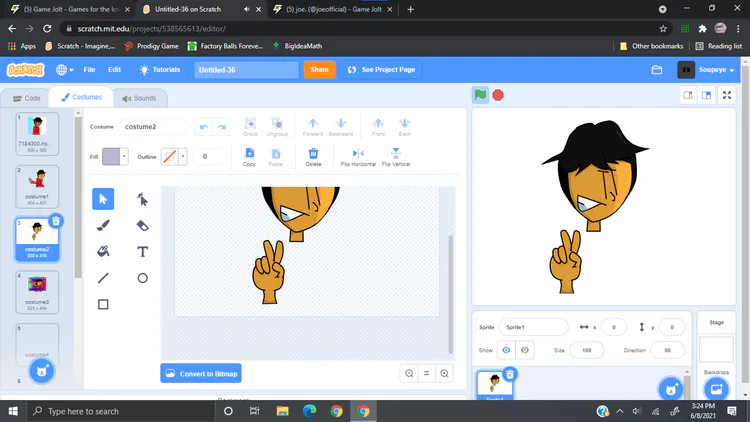This screenshot has height=422, width=750.
Task: Switch to the Costumes tab
Action: 81,97
